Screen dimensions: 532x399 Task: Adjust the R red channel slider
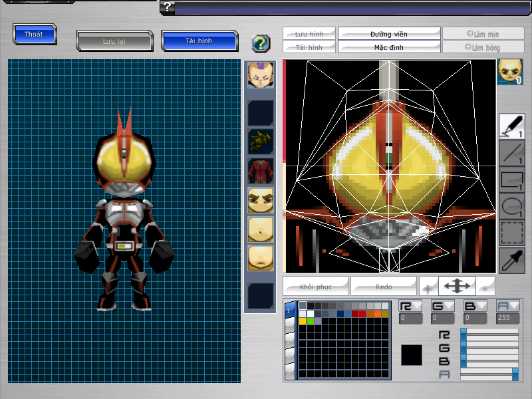coord(489,334)
